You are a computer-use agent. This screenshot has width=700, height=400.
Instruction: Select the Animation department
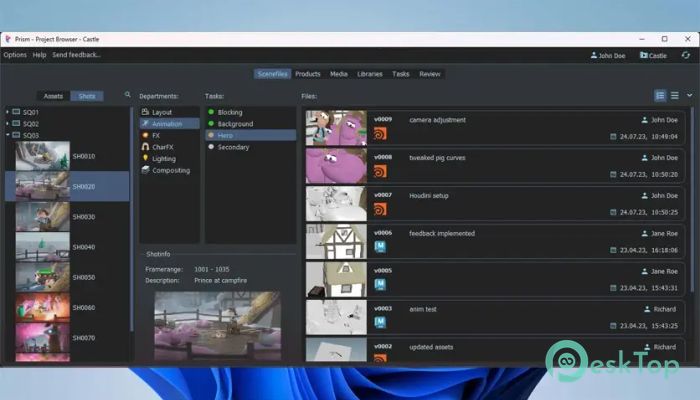(170, 124)
